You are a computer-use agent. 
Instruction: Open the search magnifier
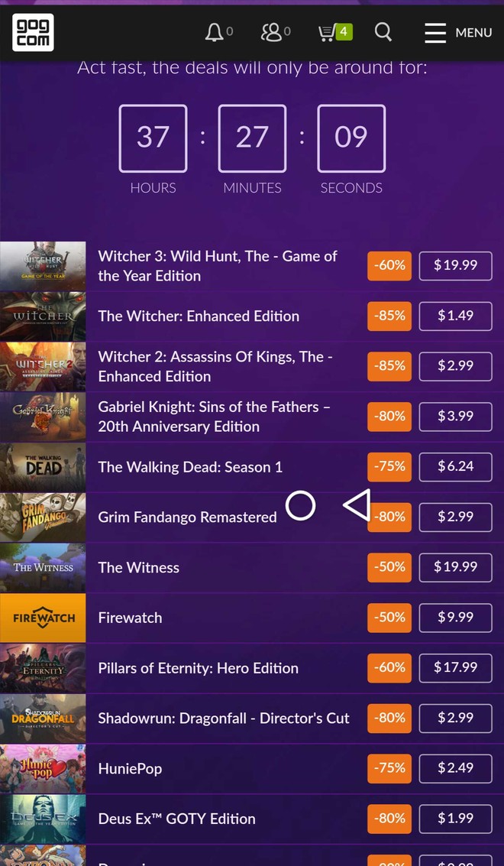383,32
